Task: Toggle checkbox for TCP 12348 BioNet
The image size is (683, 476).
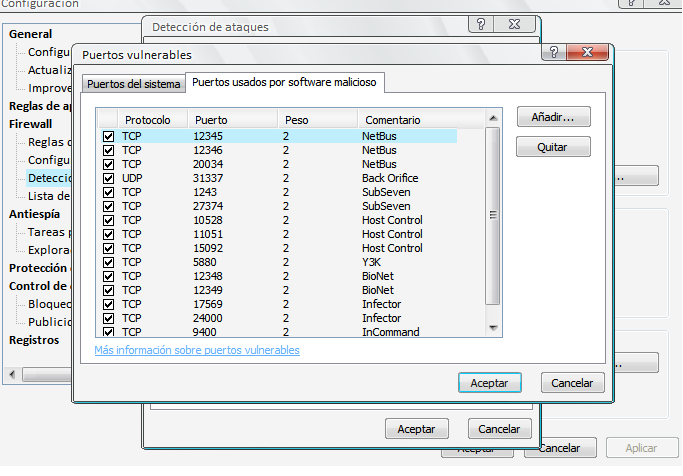Action: (108, 276)
